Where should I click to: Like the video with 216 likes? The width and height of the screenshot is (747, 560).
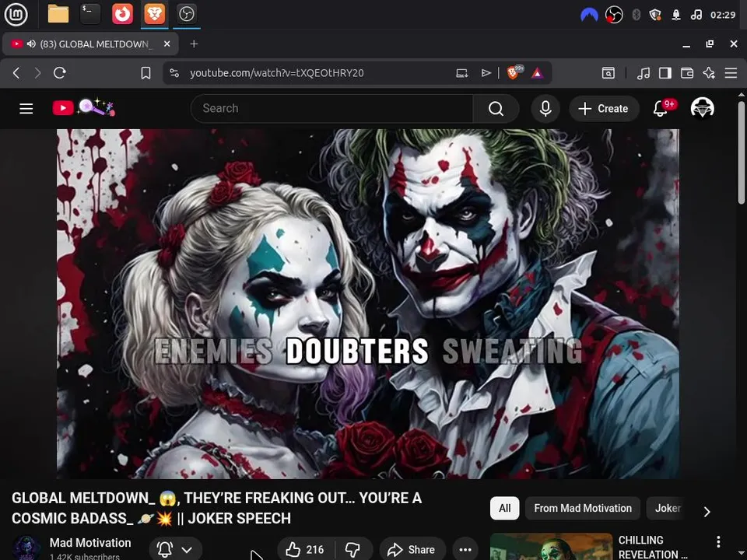305,550
